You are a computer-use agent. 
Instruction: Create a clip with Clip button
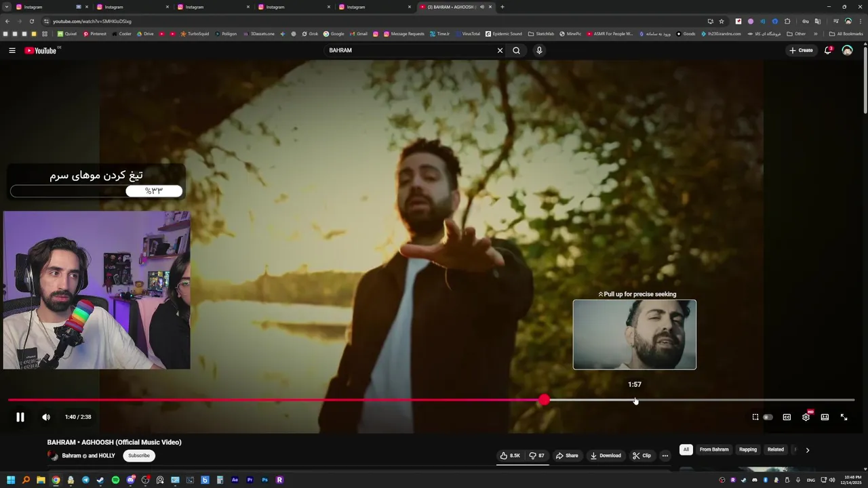642,455
